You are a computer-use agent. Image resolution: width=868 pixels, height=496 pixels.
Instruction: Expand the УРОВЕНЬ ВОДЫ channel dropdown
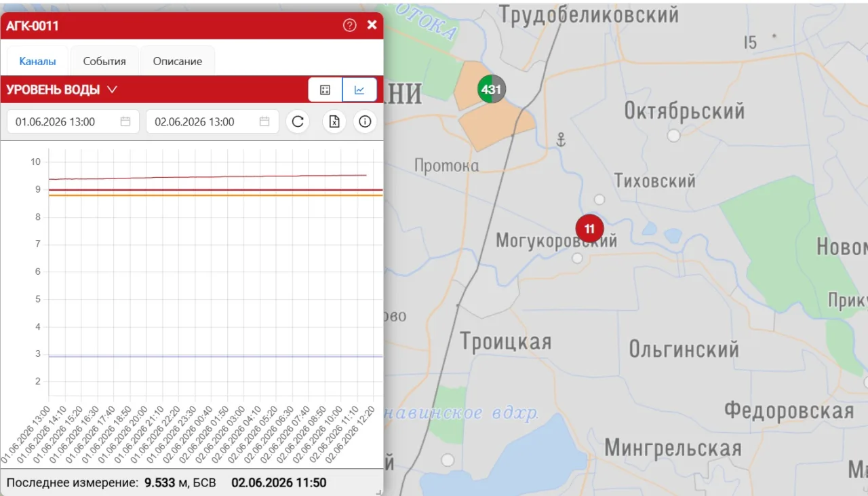coord(112,90)
